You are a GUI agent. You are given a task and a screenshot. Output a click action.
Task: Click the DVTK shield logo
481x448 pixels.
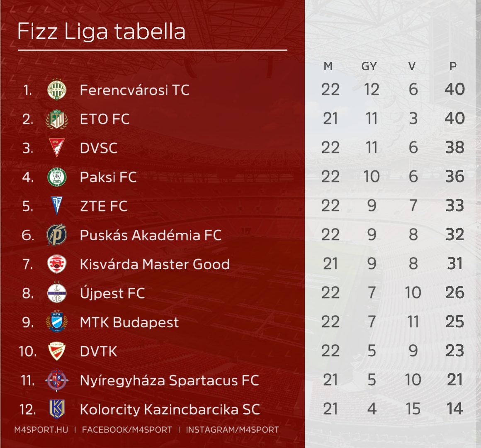tap(57, 351)
